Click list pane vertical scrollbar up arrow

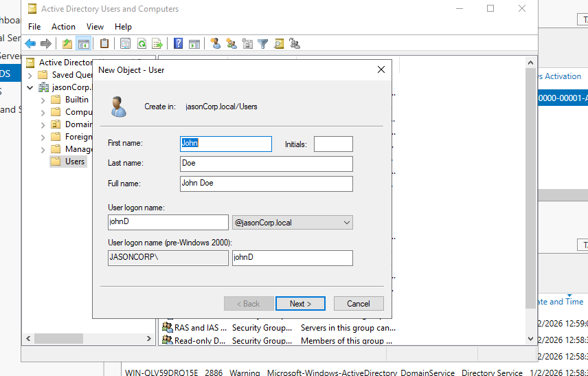pos(530,63)
